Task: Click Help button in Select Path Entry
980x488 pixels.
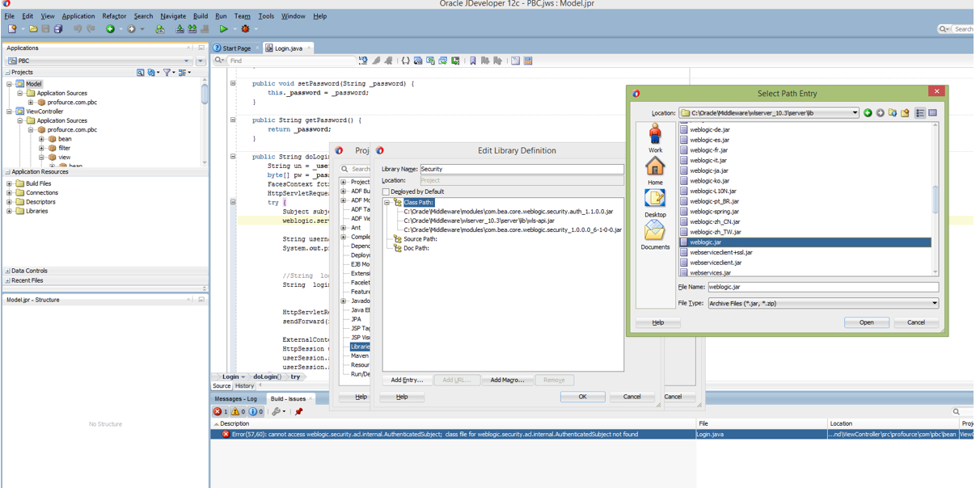Action: 658,322
